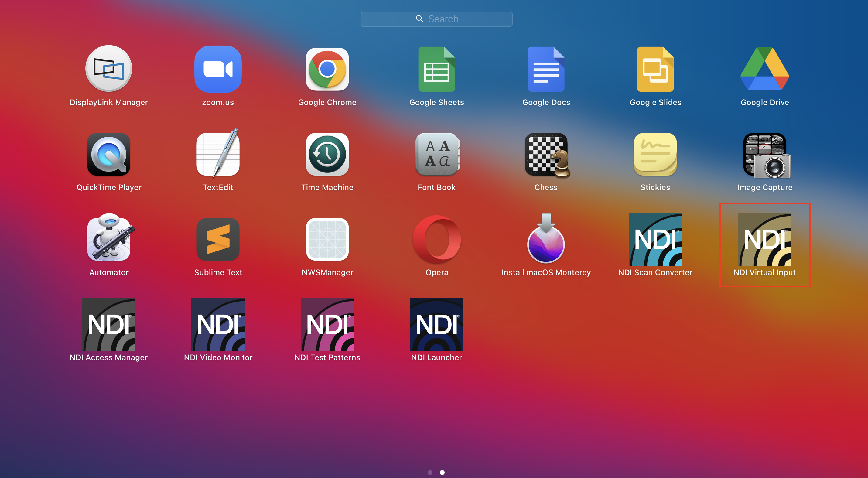Launch Sublime Text app
Image resolution: width=868 pixels, height=478 pixels.
(218, 239)
